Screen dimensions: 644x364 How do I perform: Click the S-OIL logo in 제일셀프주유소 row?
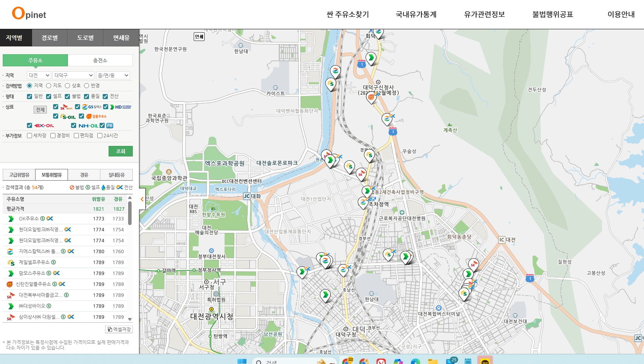[11, 263]
